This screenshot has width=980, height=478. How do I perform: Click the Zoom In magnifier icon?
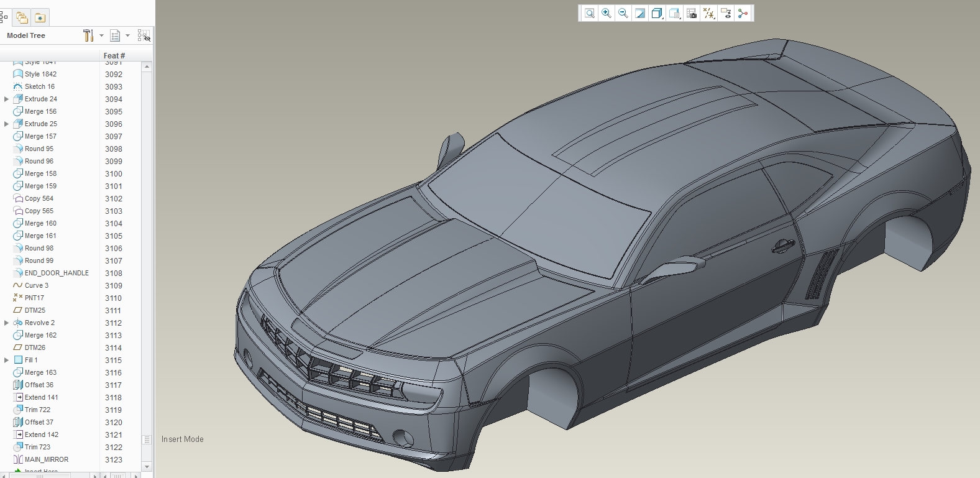pyautogui.click(x=606, y=13)
